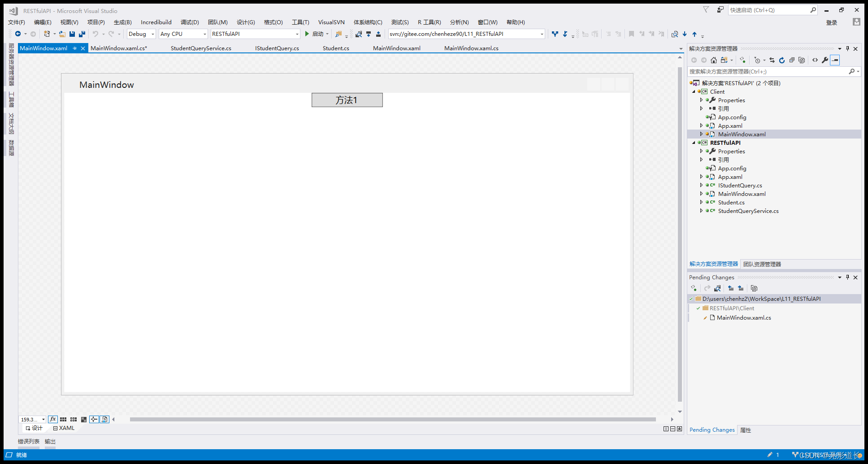This screenshot has height=464, width=868.
Task: Refresh the Solution Explorer
Action: 782,60
